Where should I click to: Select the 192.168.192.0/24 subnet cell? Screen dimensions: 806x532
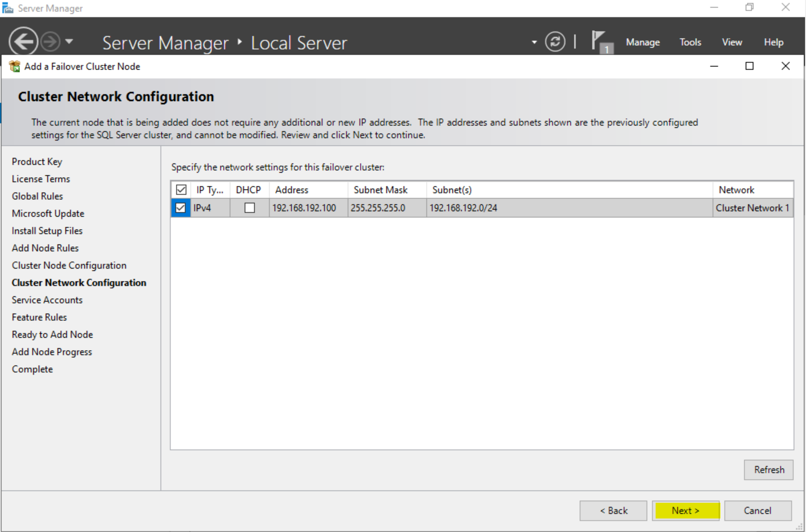pyautogui.click(x=569, y=208)
